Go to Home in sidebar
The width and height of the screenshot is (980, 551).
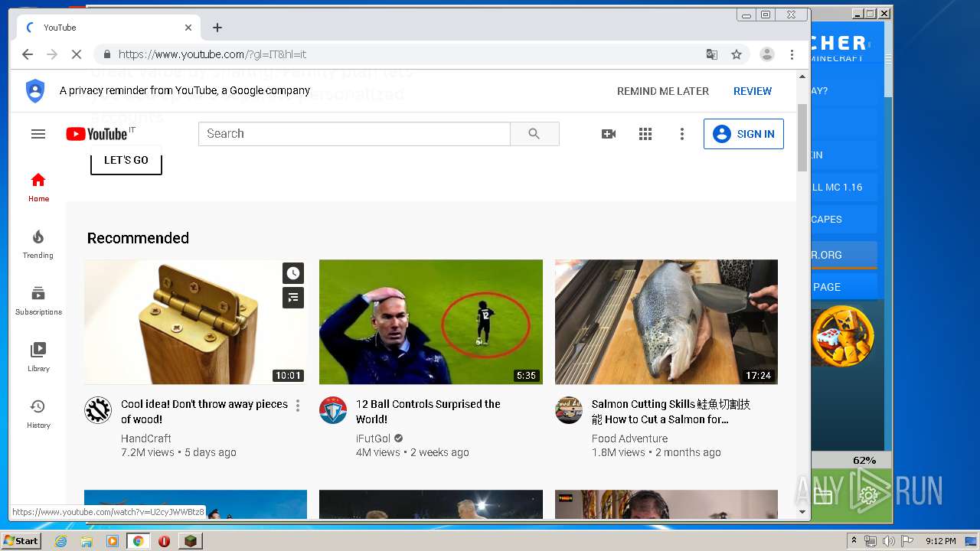(x=38, y=187)
